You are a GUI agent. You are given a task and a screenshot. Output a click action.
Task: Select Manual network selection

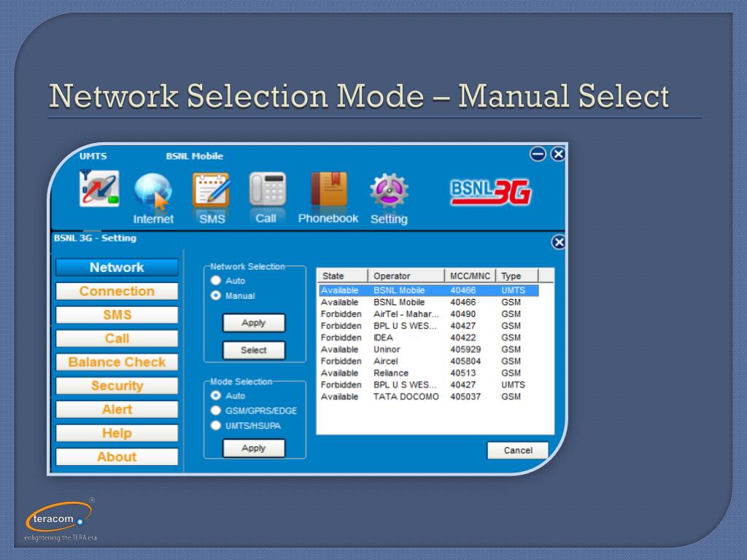click(216, 296)
